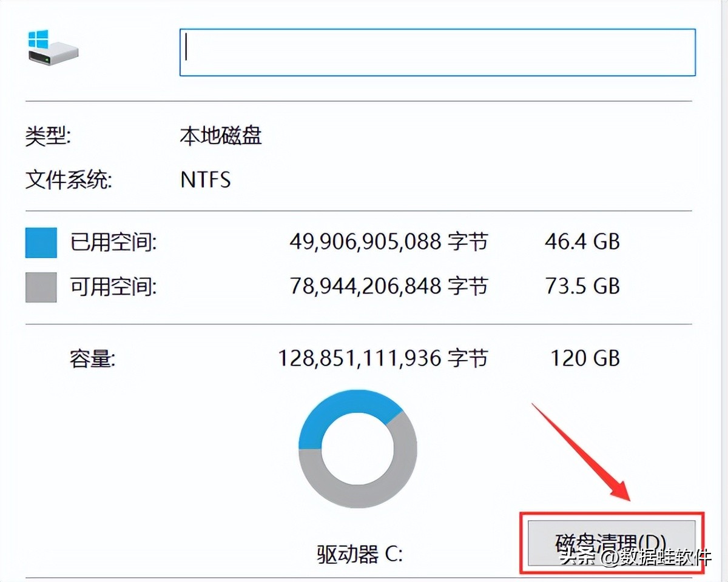Click the 46.4 GB used size
Screen dimensions: 728x582
pyautogui.click(x=582, y=242)
